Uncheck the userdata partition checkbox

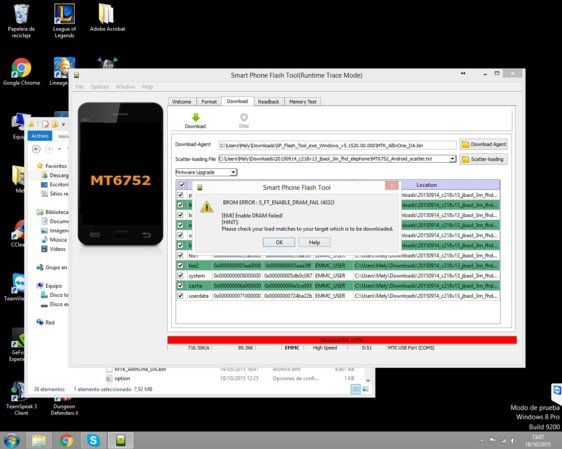click(x=181, y=296)
